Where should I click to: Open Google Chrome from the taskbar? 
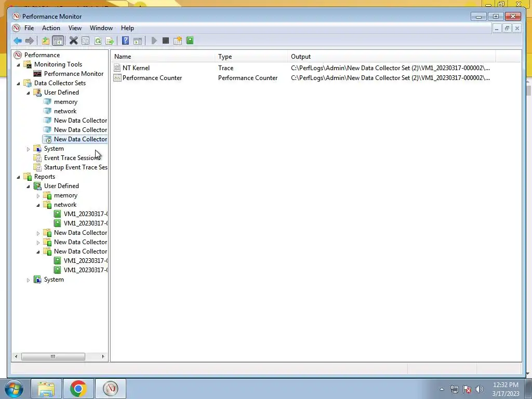tap(78, 389)
